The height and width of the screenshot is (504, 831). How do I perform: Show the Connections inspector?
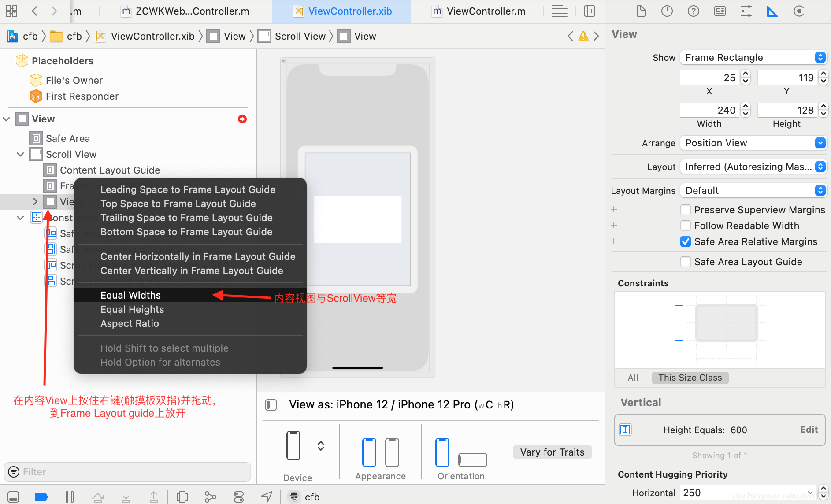pyautogui.click(x=799, y=11)
